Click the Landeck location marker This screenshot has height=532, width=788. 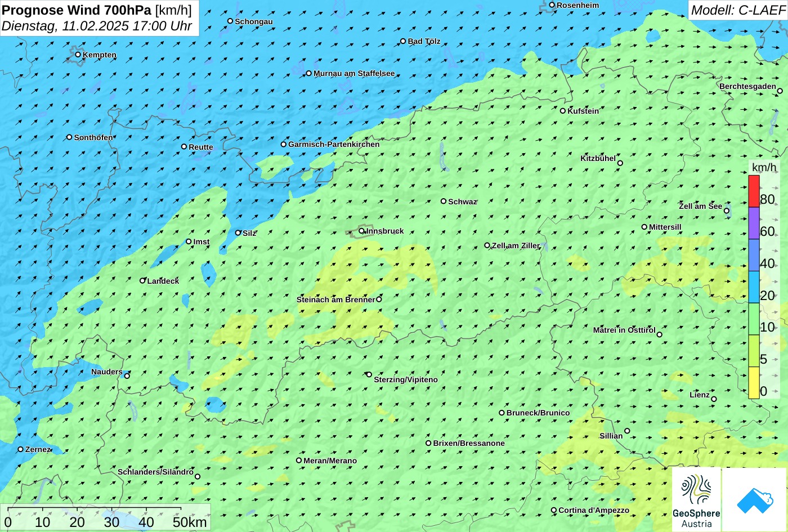(143, 280)
